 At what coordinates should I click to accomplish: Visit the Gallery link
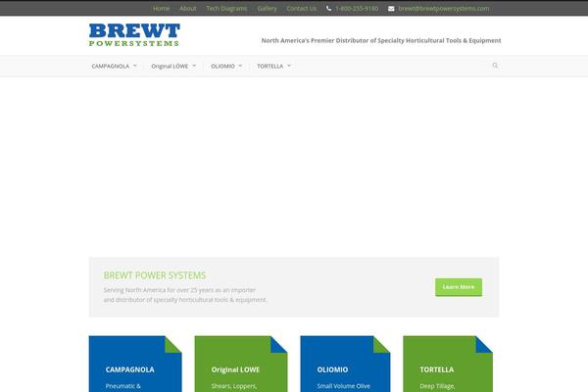(267, 8)
